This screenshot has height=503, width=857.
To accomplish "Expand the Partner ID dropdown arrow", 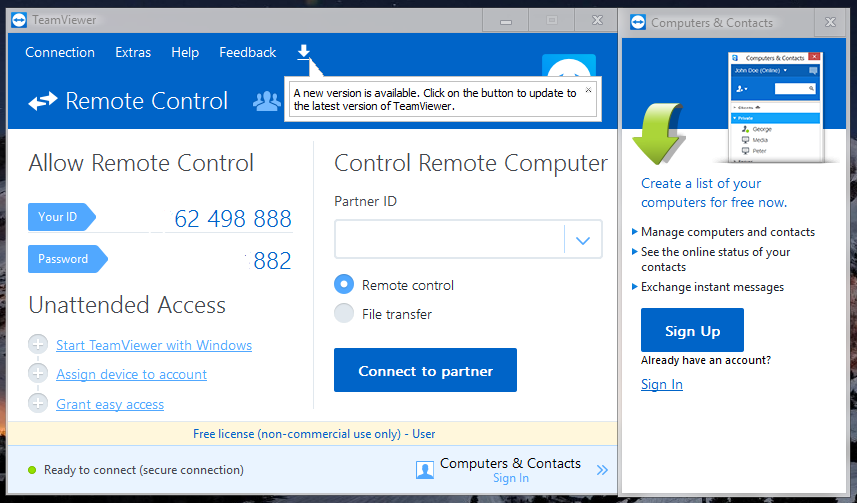I will tap(583, 239).
